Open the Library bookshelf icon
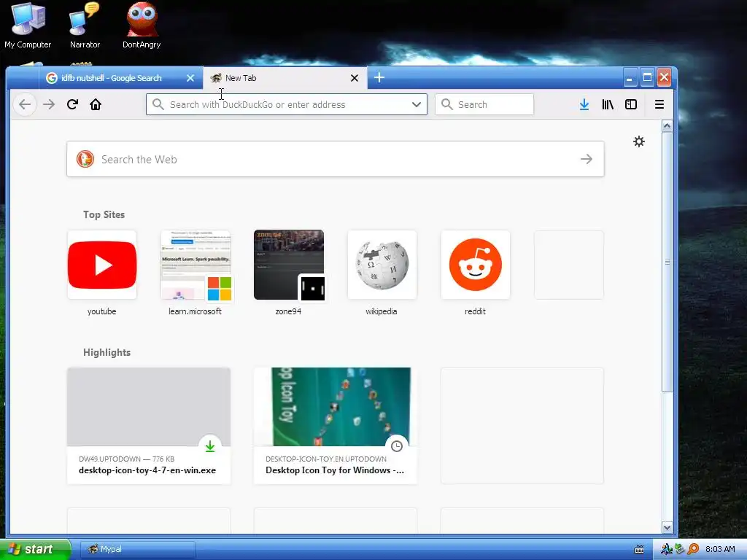The width and height of the screenshot is (747, 560). [x=608, y=104]
